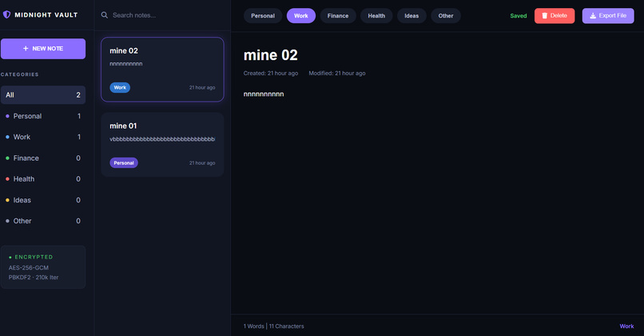Edit the note title mine 02
644x336 pixels.
[271, 55]
